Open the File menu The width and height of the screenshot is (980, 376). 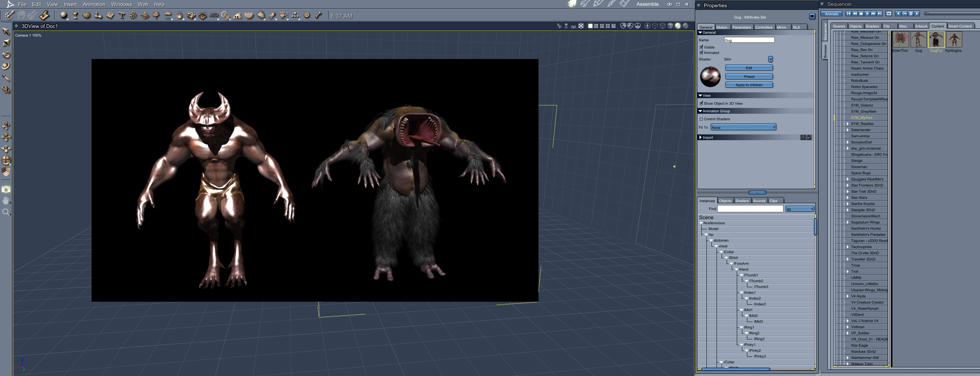pos(22,5)
